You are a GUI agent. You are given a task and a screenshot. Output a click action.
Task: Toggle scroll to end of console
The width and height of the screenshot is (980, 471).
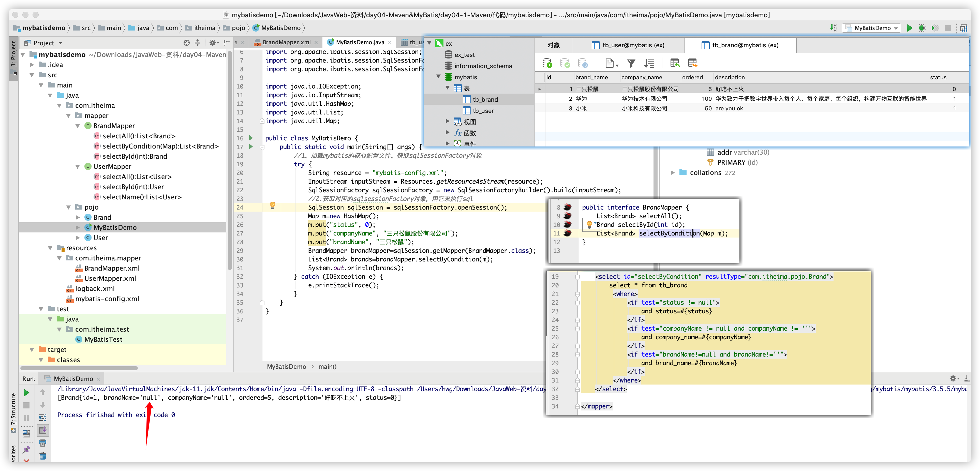pos(43,430)
